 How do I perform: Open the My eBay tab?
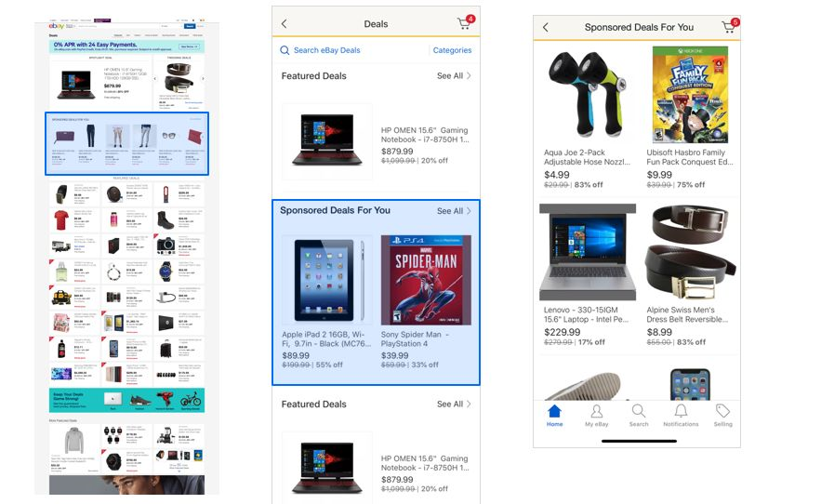point(596,416)
